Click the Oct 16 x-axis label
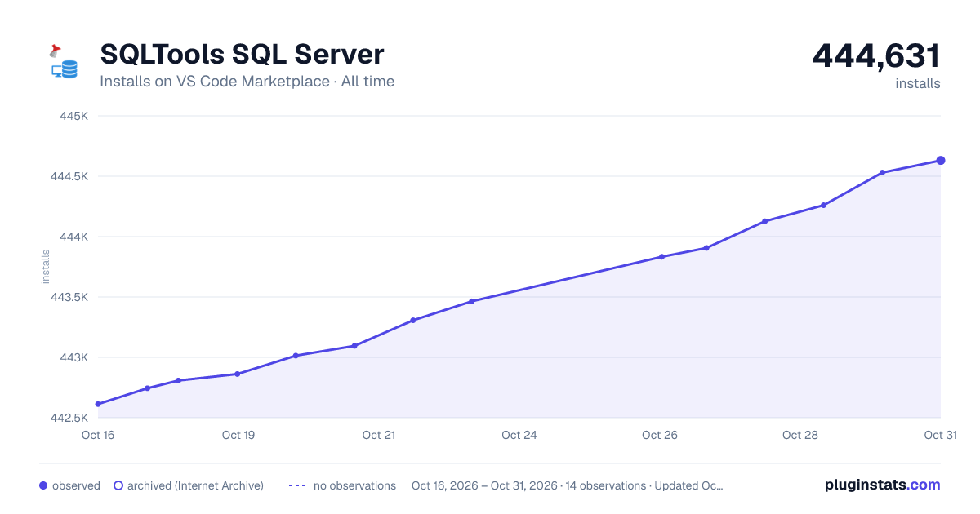Image resolution: width=980 pixels, height=514 pixels. (x=98, y=435)
